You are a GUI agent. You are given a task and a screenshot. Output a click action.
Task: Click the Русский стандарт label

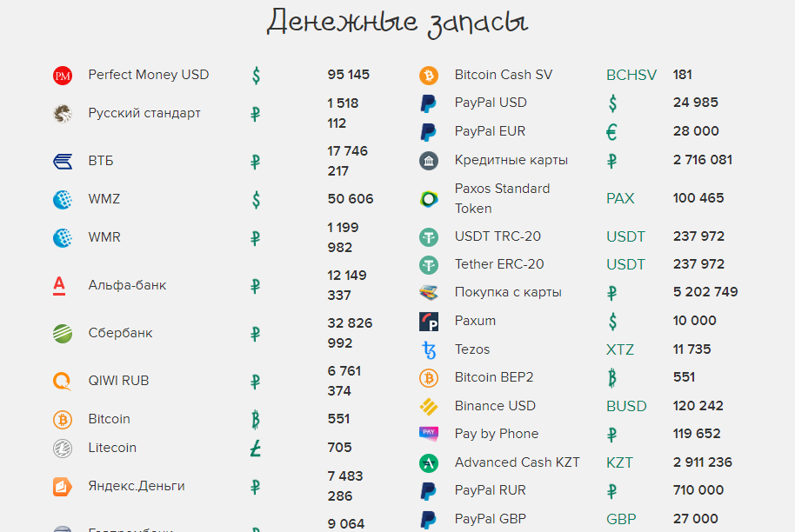click(x=144, y=113)
